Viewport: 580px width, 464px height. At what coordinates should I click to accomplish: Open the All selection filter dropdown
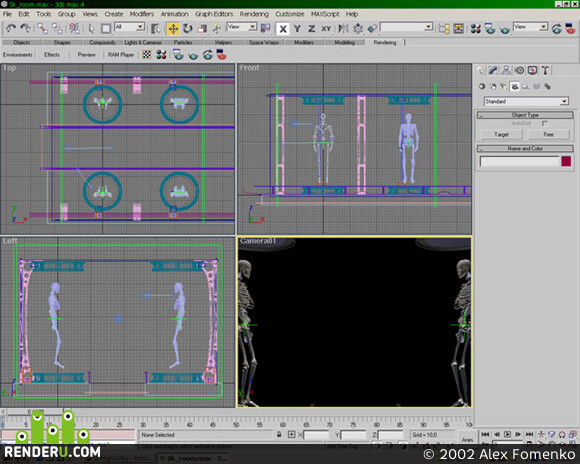129,27
